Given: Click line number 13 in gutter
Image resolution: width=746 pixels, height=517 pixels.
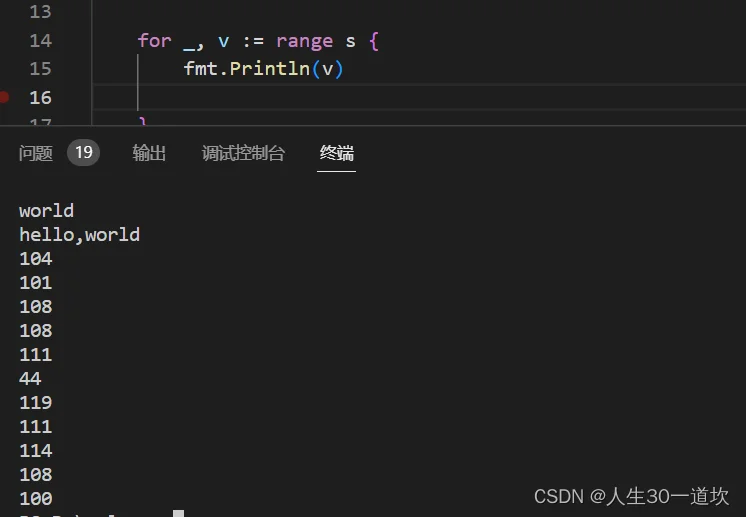Looking at the screenshot, I should click(40, 12).
